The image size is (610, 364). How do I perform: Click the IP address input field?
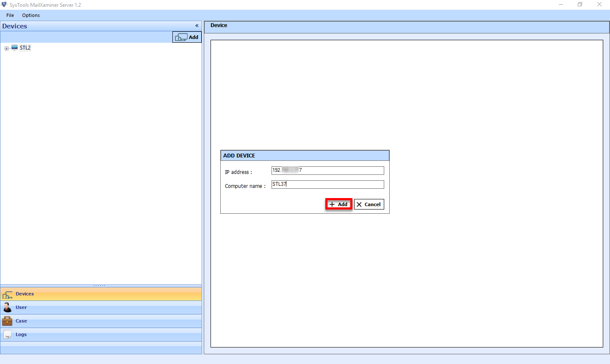click(328, 170)
